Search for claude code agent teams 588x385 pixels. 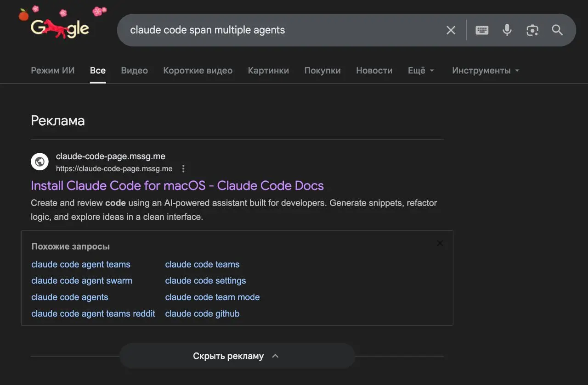[81, 264]
